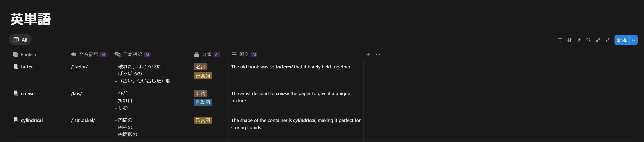The image size is (644, 142).
Task: Open database search with the magnifier icon
Action: [x=589, y=40]
